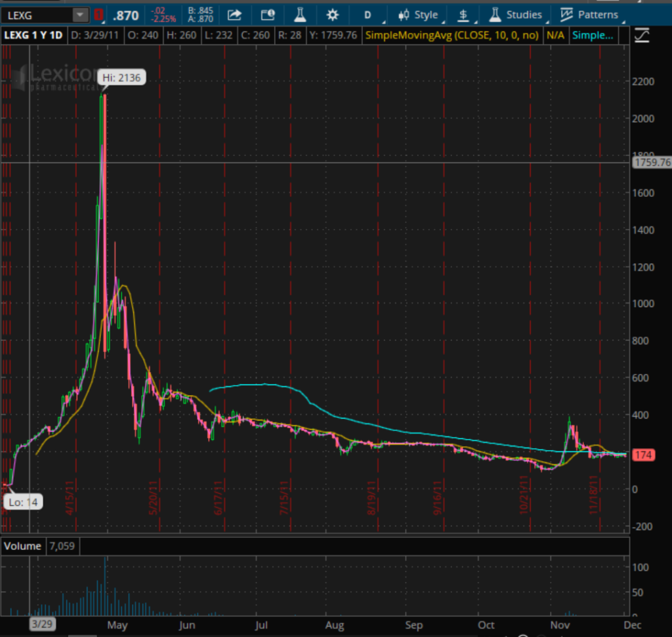
Task: Click the drawing tools icon at header's right
Action: click(642, 35)
